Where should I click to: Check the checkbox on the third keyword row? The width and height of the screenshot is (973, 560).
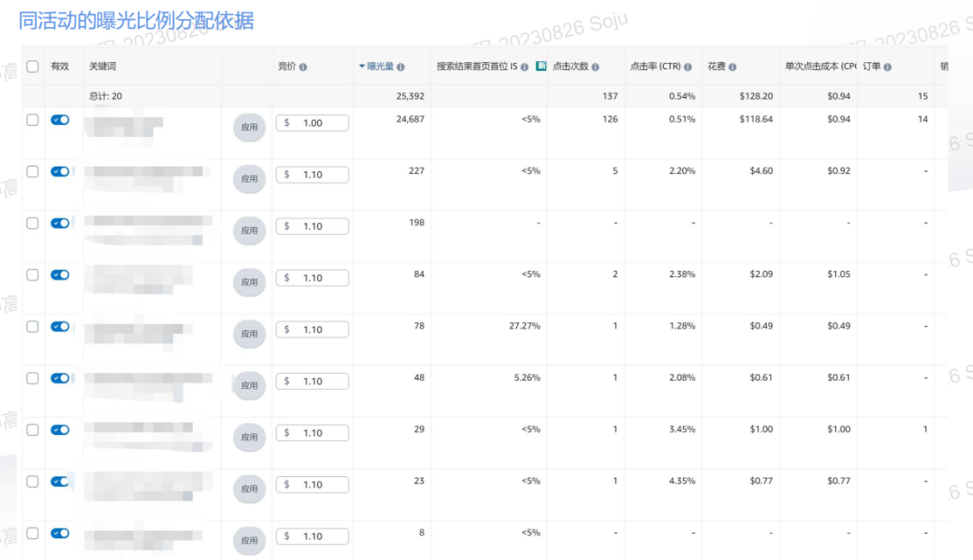pos(32,222)
